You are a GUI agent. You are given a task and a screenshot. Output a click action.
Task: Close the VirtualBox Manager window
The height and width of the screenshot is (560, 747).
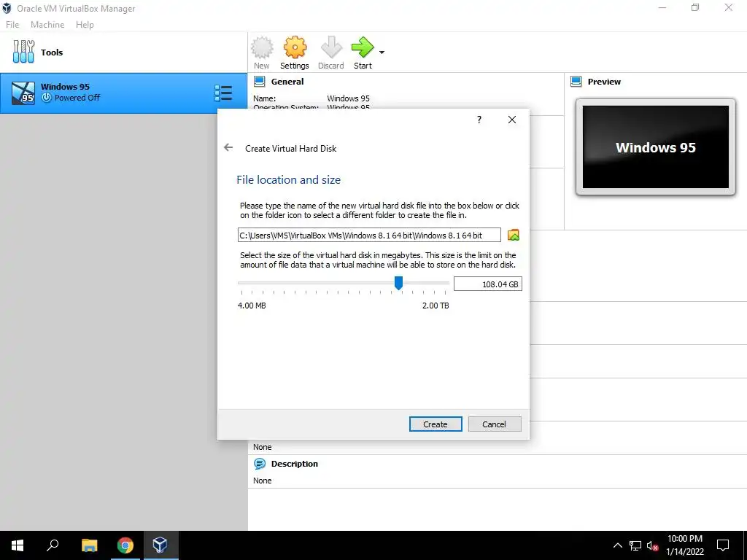point(729,7)
